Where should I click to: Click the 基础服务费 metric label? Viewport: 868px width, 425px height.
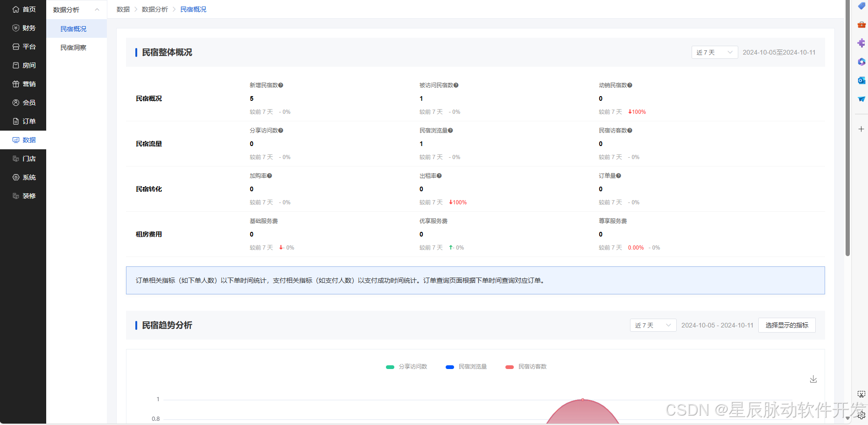(x=264, y=221)
